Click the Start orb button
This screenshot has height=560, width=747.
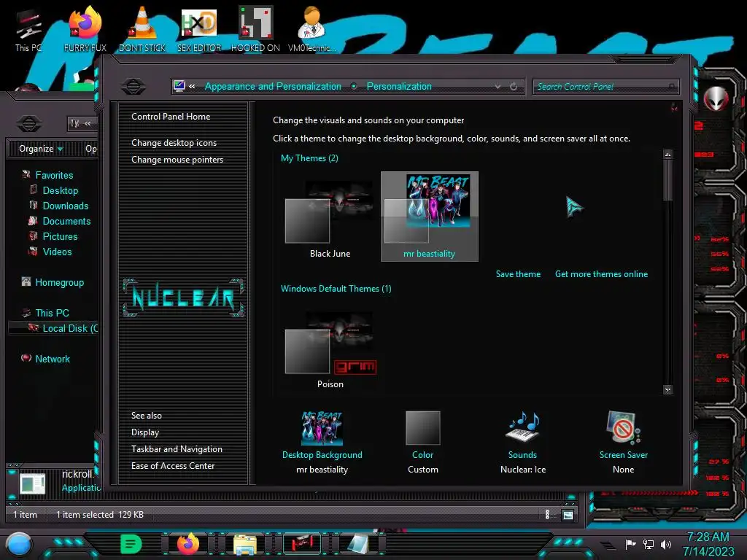coord(19,544)
